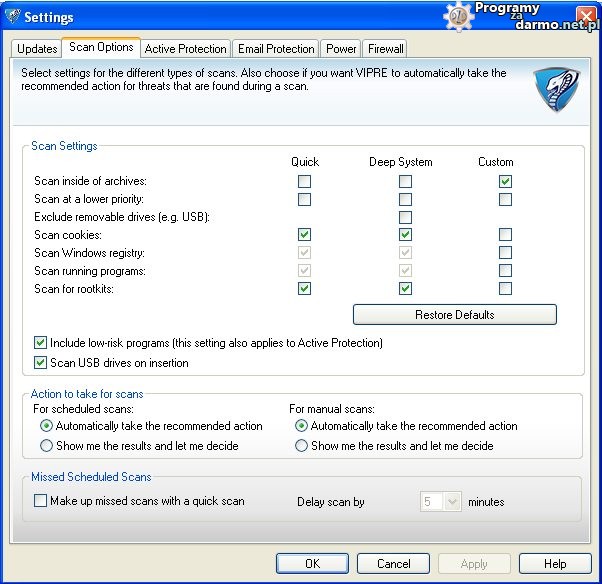Check Deep System exclude removable drives
The image size is (602, 584).
point(405,217)
